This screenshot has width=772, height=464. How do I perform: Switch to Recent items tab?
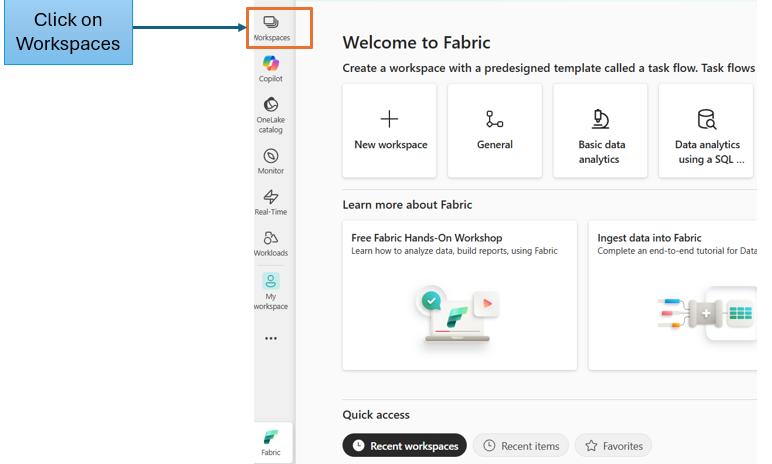[521, 445]
